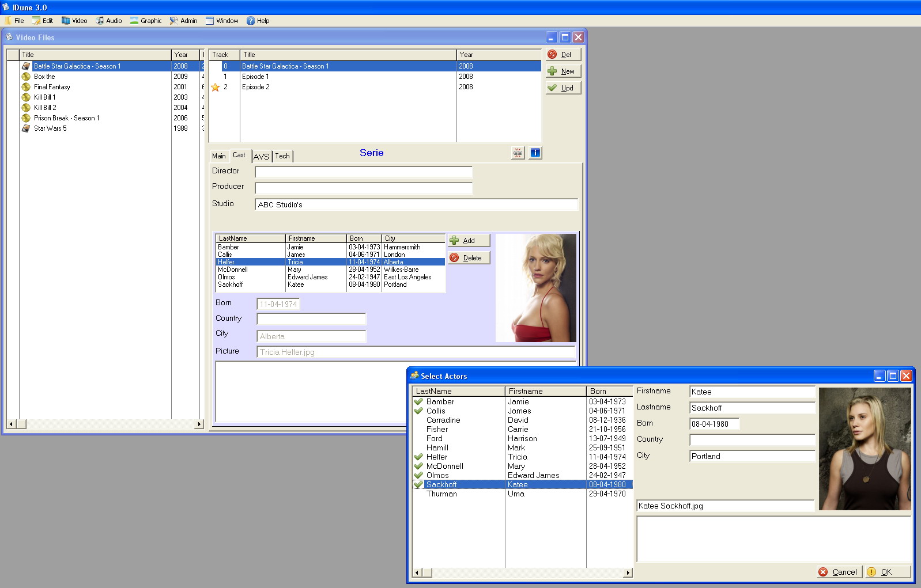Image resolution: width=921 pixels, height=588 pixels.
Task: Click the Firstname field showing Katee
Action: (752, 392)
